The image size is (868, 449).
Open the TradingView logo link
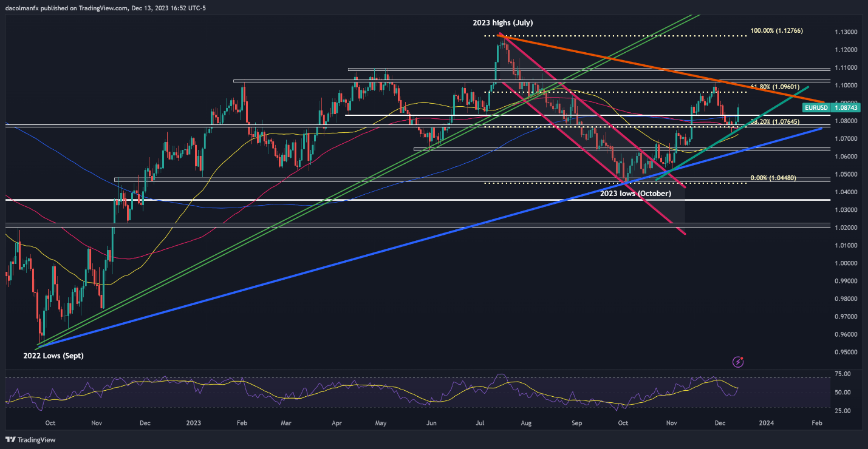(x=30, y=439)
